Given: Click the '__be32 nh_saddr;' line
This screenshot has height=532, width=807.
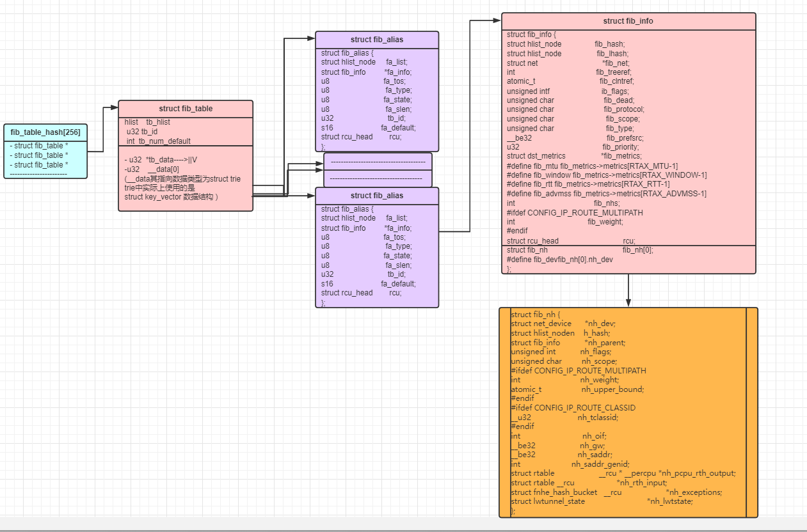Looking at the screenshot, I should (x=562, y=455).
